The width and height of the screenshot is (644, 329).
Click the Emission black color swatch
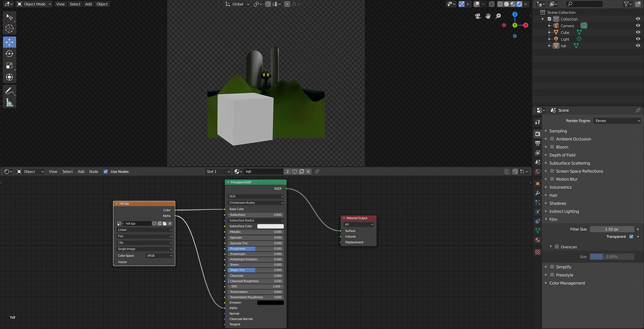click(x=270, y=303)
